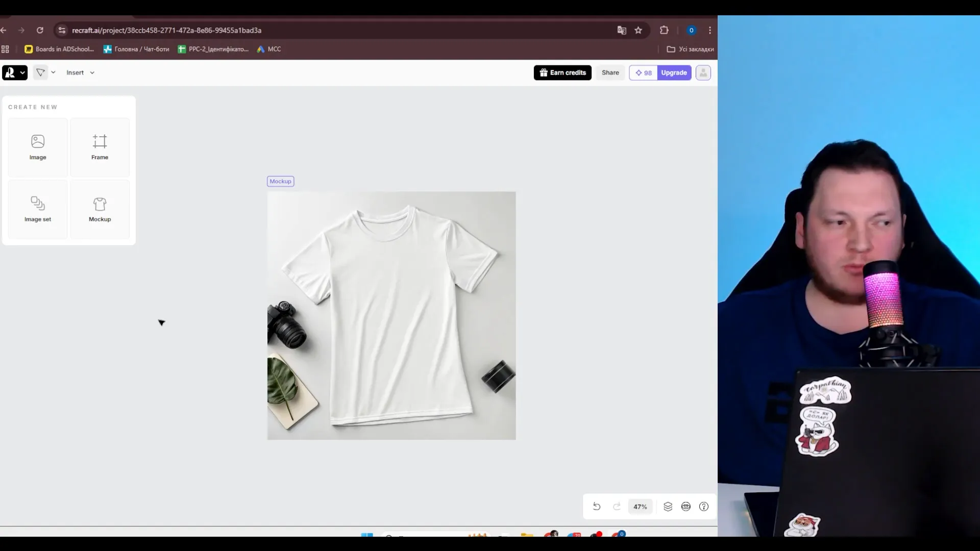
Task: Open Усі закладки bookmarks folder
Action: (690, 49)
